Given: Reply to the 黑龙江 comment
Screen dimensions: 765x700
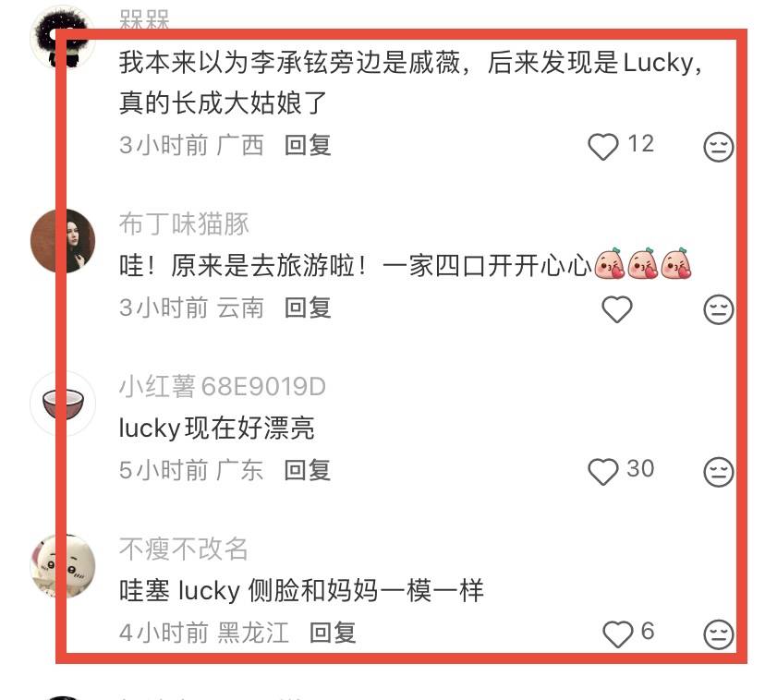Looking at the screenshot, I should tap(333, 633).
